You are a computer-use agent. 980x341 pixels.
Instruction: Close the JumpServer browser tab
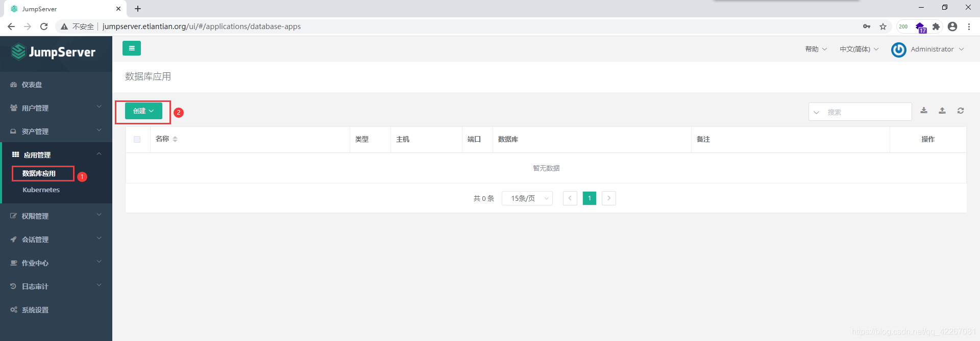[118, 9]
